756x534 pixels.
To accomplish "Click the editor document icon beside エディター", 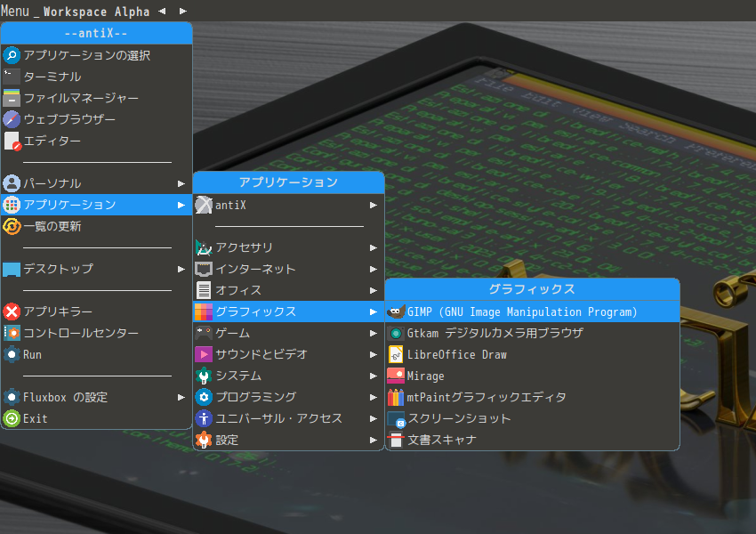I will pos(12,141).
